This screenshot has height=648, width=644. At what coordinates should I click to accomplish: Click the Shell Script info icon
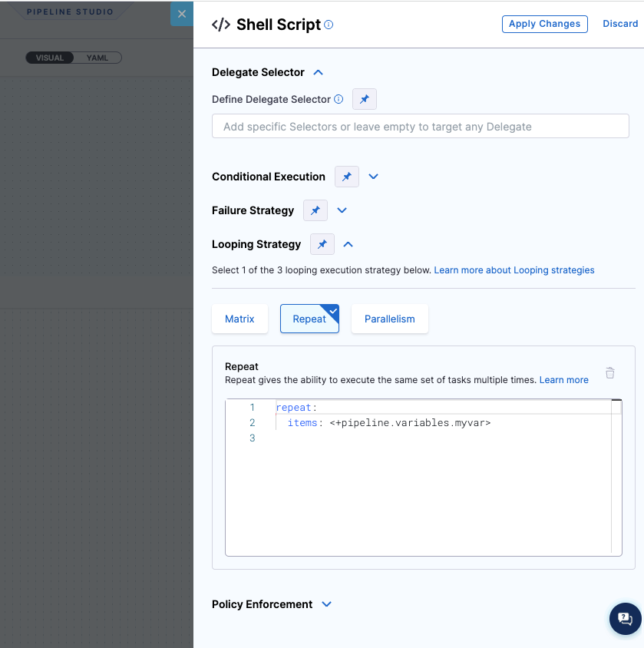(x=329, y=25)
